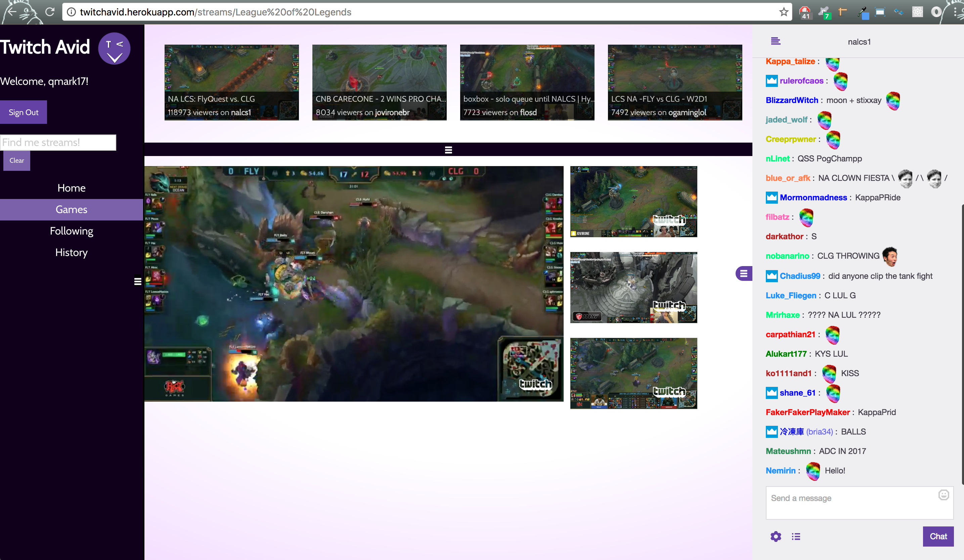Click the viewer list icon in chat
Image resolution: width=964 pixels, height=560 pixels.
click(x=796, y=536)
